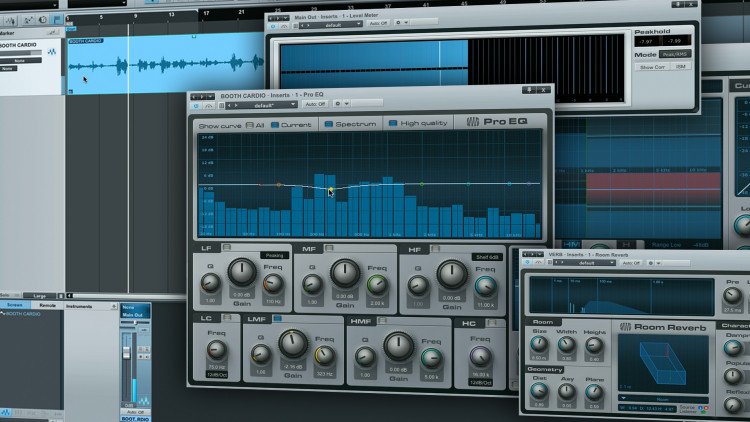Screen dimensions: 750x422
Task: Click BOOTH CARDIO track waveform icon
Action: pyautogui.click(x=52, y=52)
